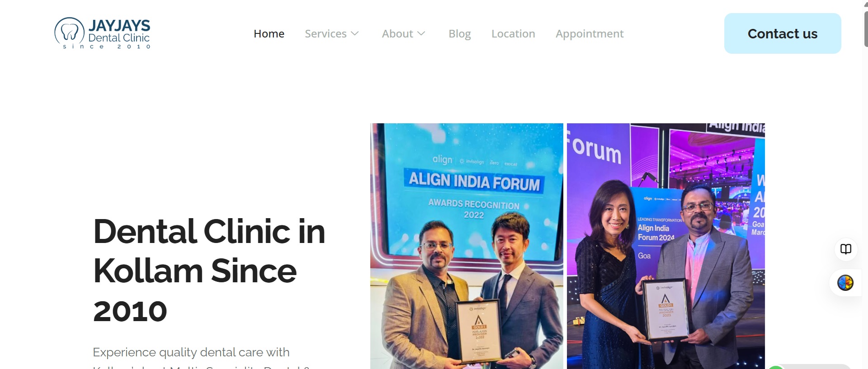The image size is (868, 369).
Task: Click the colorful brain circle icon
Action: coord(845,283)
